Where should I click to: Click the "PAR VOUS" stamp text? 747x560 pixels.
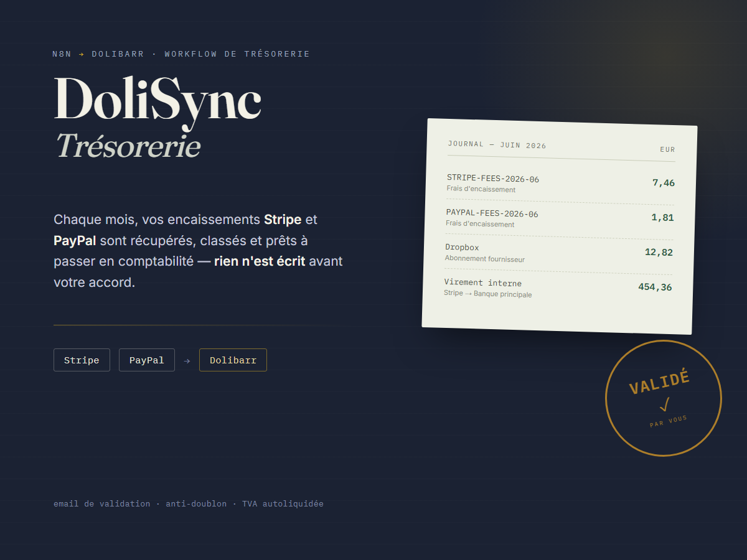pos(669,421)
